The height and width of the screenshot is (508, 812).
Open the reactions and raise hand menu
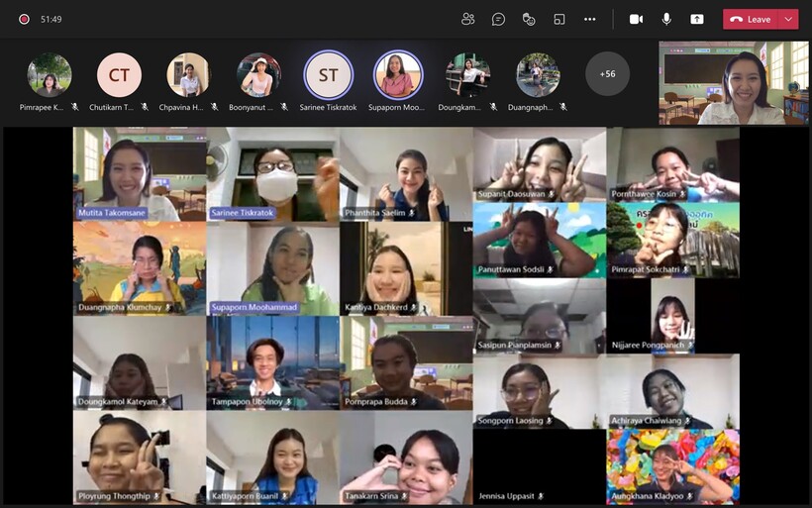click(529, 19)
